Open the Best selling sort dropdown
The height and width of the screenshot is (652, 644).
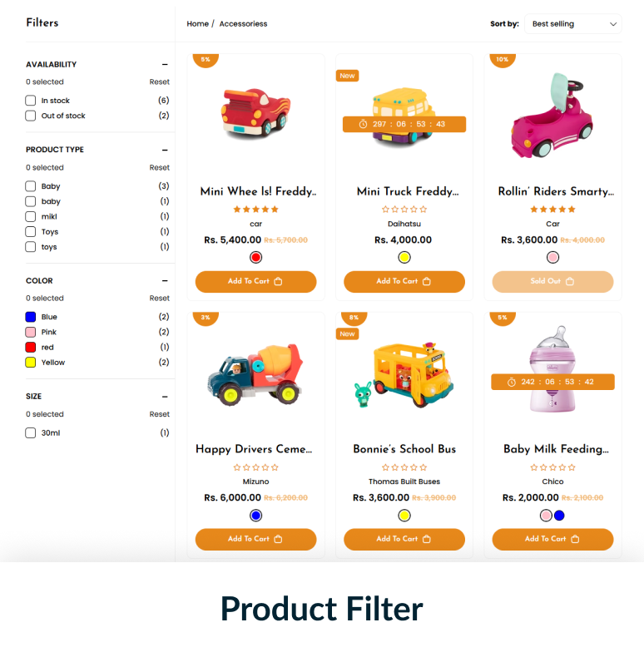572,23
